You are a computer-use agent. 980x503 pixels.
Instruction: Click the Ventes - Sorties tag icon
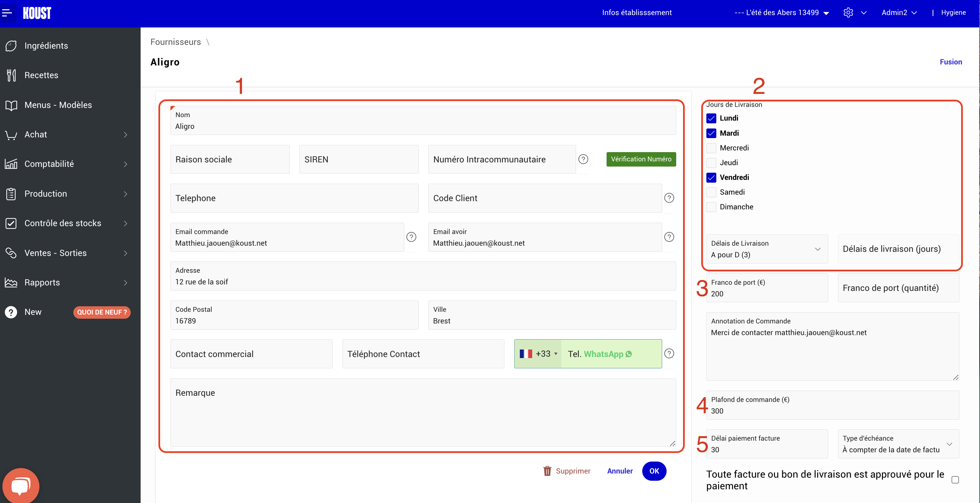click(11, 253)
